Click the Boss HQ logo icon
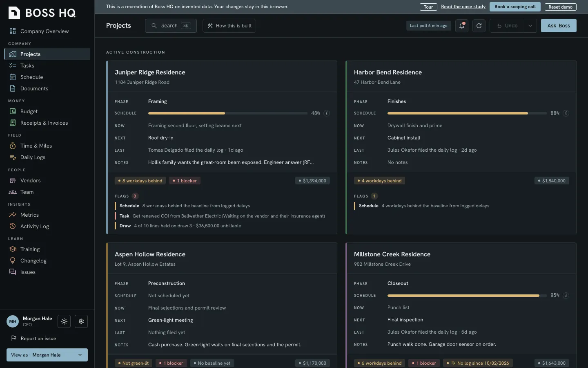Image resolution: width=588 pixels, height=368 pixels. [x=14, y=13]
